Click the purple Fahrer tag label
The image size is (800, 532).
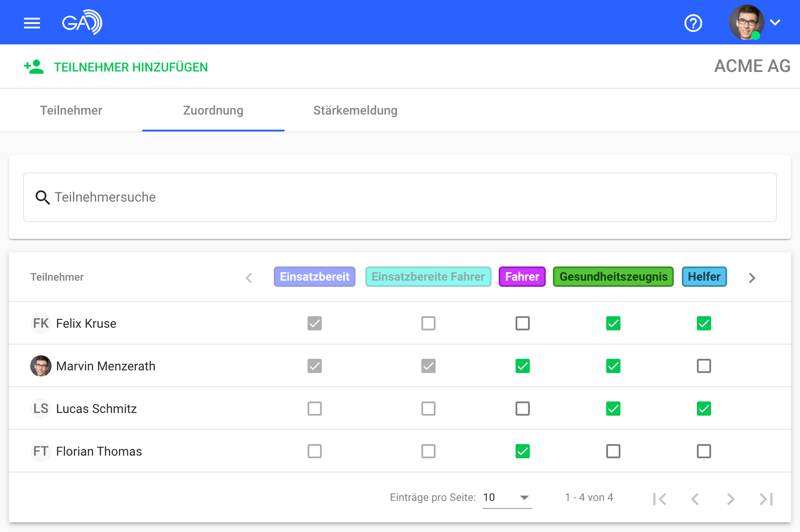[522, 277]
